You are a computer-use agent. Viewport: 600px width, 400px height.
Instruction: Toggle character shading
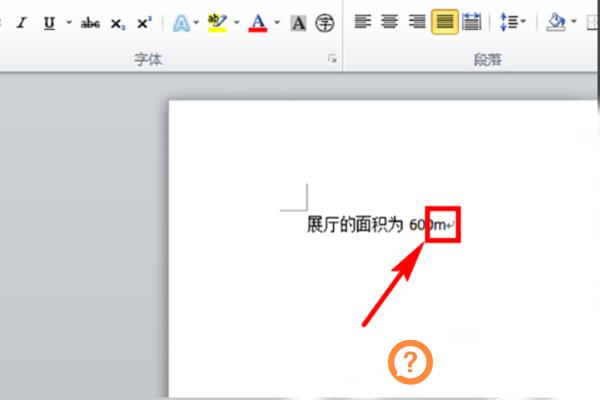pyautogui.click(x=298, y=23)
